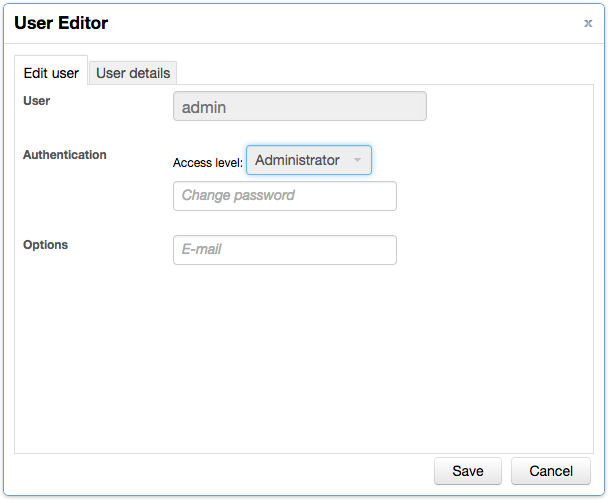Open the Access level Administrator dropdown
608x500 pixels.
point(298,160)
